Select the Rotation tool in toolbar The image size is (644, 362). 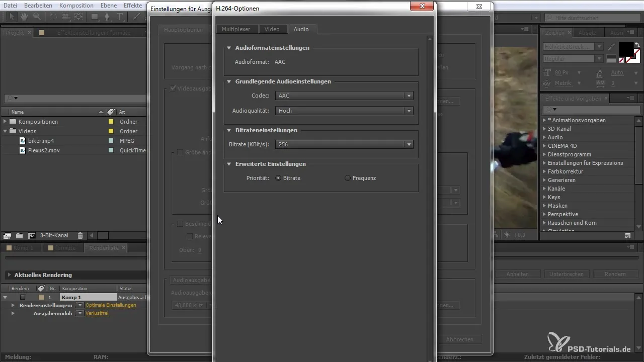point(54,17)
